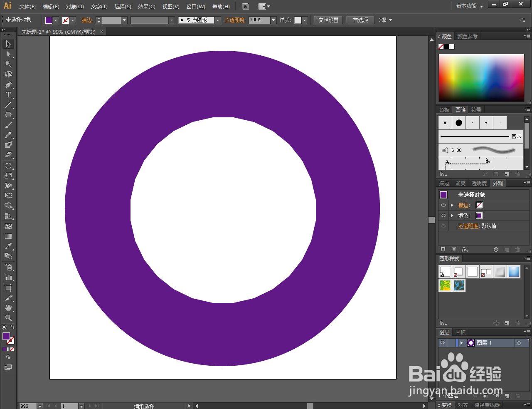Click the target circle of 图层 1
This screenshot has height=409, width=532.
(519, 343)
